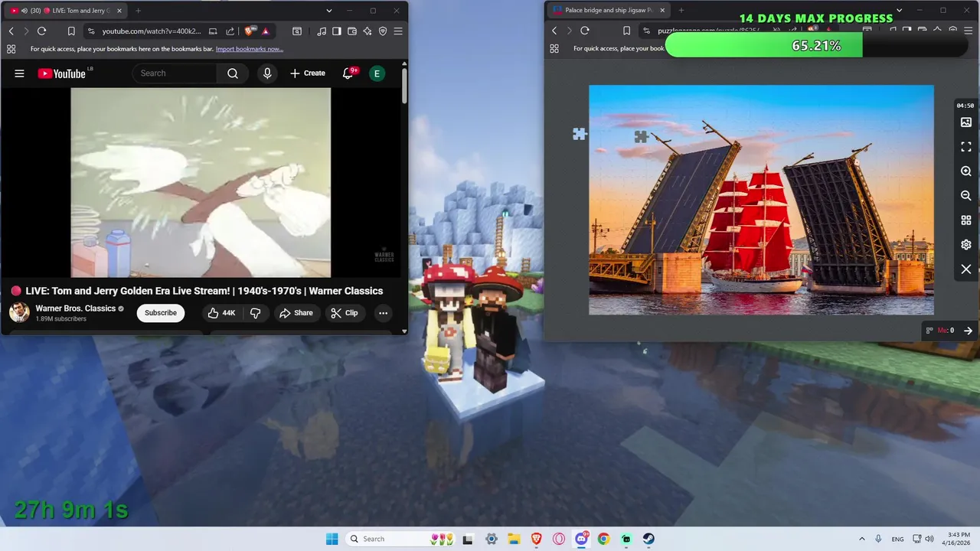Open the tab search dropdown in YouTube window
Viewport: 980px width, 551px height.
[329, 11]
